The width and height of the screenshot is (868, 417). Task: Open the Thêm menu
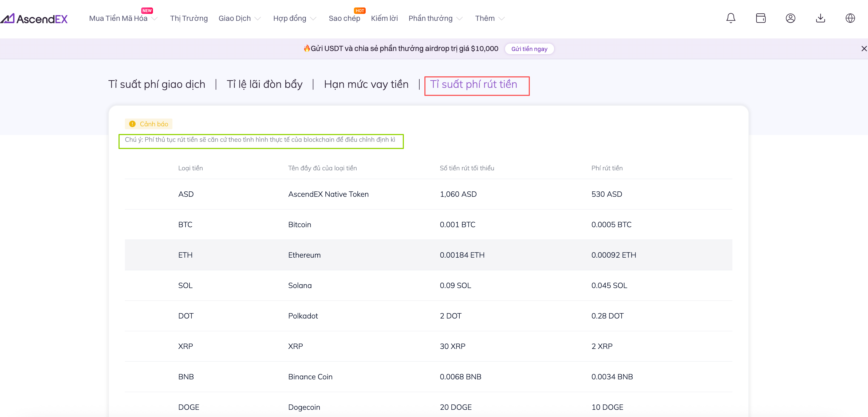(489, 18)
